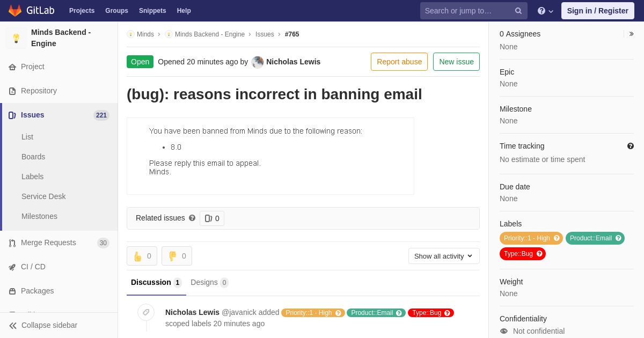
Task: Click the Open status badge
Action: tap(140, 62)
